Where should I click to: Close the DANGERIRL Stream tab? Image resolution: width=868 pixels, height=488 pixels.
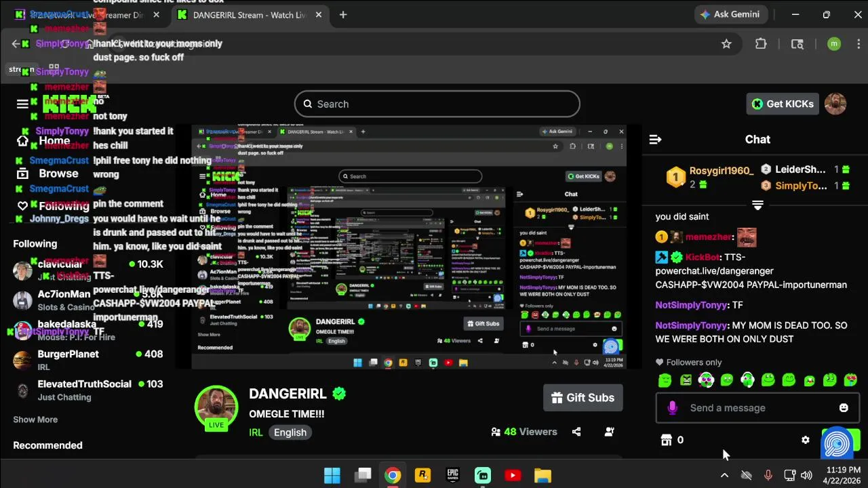(318, 15)
